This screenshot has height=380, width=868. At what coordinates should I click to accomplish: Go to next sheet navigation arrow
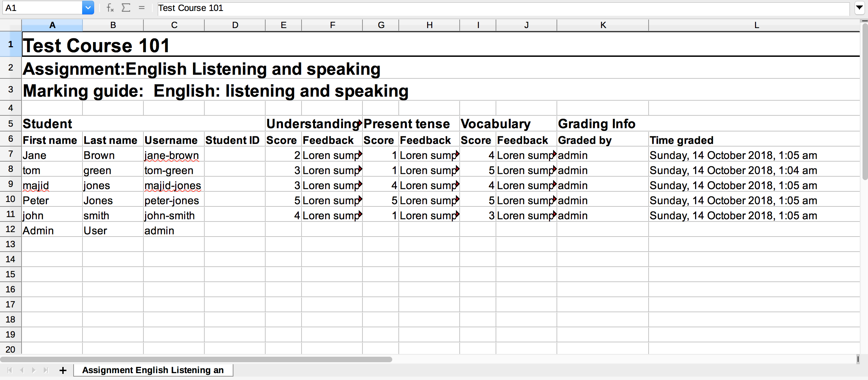34,370
